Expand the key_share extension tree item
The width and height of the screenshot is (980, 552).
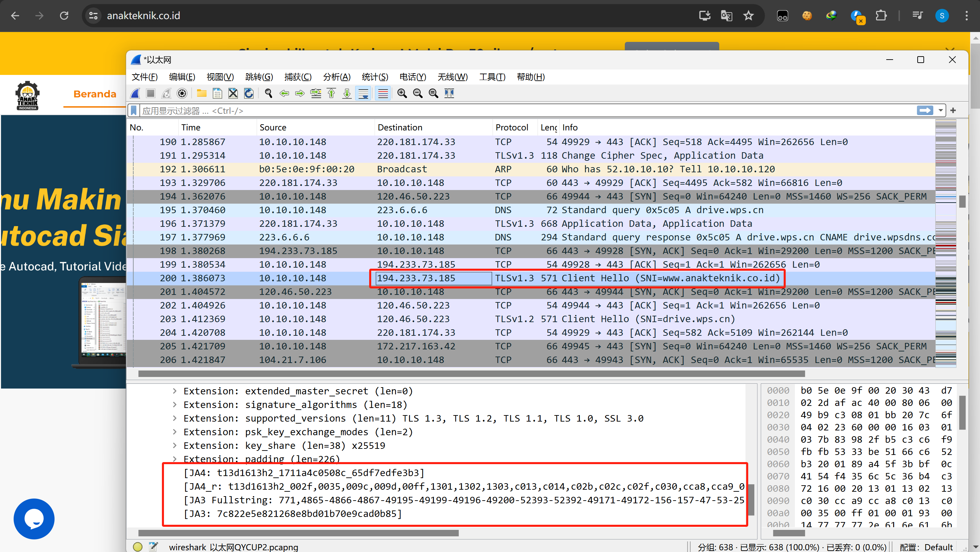click(x=175, y=445)
